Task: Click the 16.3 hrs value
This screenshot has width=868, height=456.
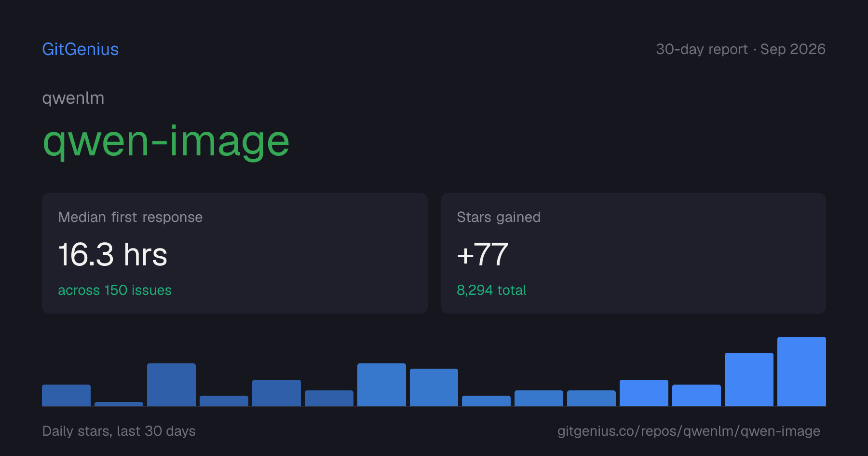Action: tap(113, 255)
